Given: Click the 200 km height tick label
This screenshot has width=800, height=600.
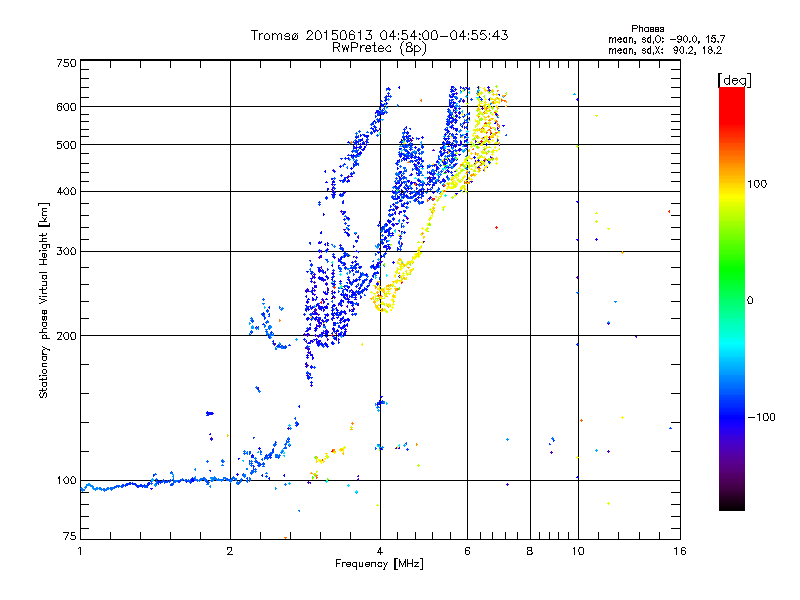Looking at the screenshot, I should tap(66, 336).
